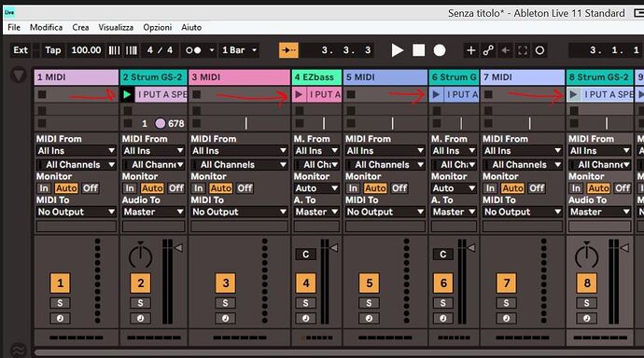
Task: Launch the clip on 4 EZbass track
Action: pos(299,95)
